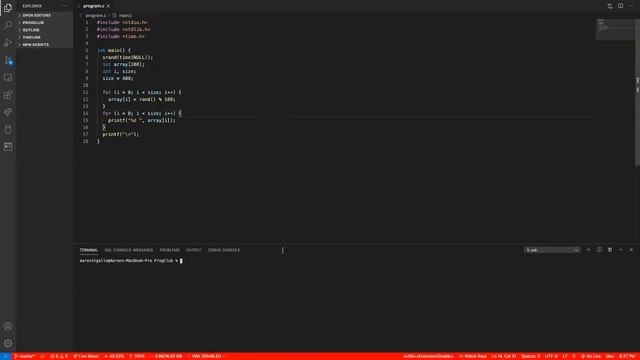Change indentation via Spaces: 2
This screenshot has height=360, width=640.
(x=530, y=356)
